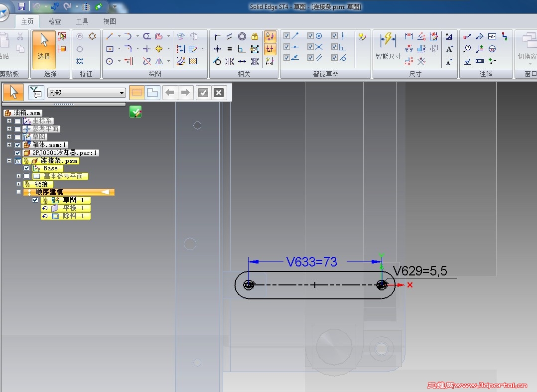537x392 pixels.
Task: Click the Cancel X button in command bar
Action: [x=219, y=93]
